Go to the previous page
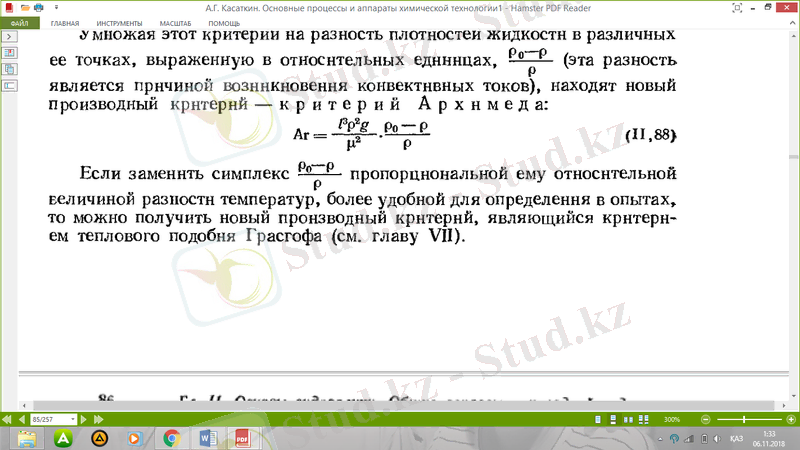The height and width of the screenshot is (450, 800). pos(21,419)
